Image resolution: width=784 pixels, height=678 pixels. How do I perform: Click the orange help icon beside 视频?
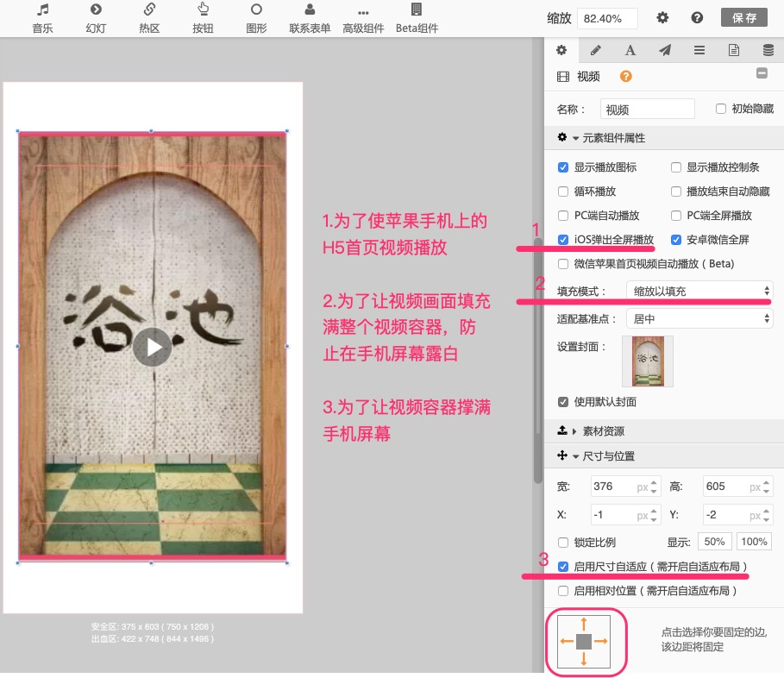pyautogui.click(x=625, y=76)
